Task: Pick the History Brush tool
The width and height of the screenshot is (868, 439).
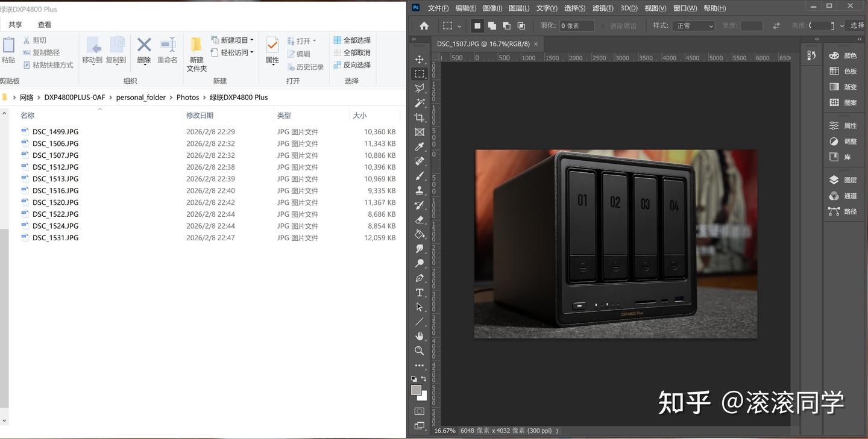Action: coord(420,205)
